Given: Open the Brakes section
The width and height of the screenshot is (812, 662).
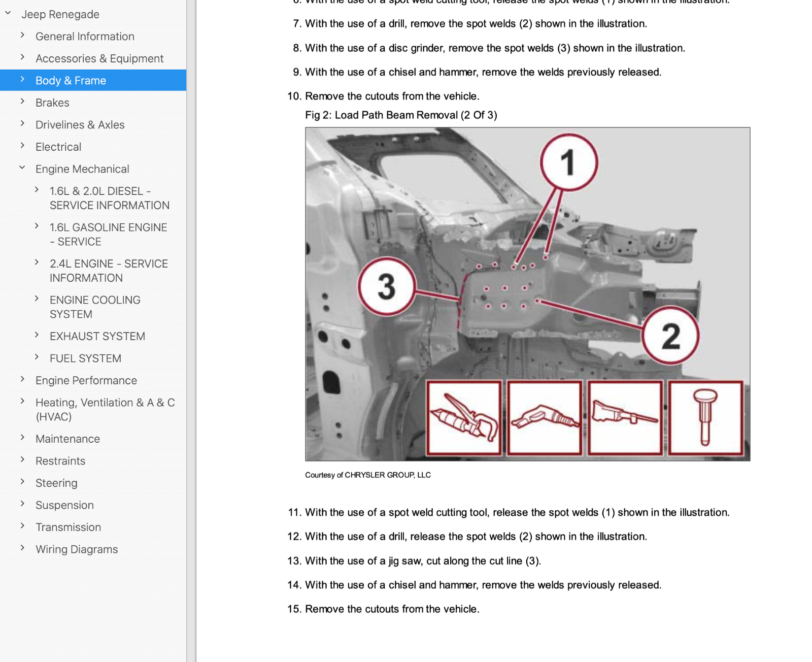Looking at the screenshot, I should coord(52,103).
